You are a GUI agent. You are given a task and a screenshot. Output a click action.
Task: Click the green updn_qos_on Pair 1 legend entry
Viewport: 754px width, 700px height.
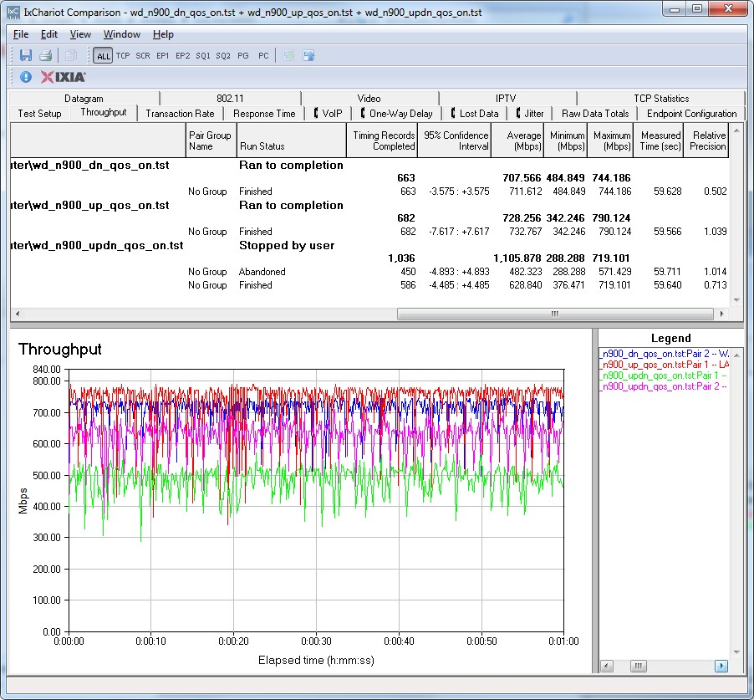[x=664, y=376]
